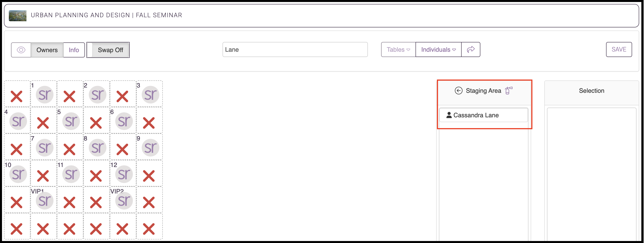Select table 2 icon
The image size is (644, 243).
tap(97, 95)
